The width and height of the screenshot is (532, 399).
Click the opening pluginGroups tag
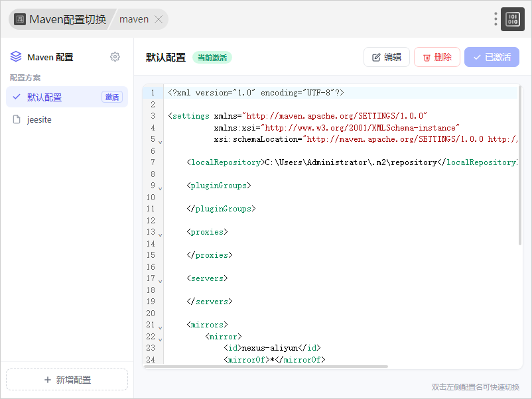tap(219, 186)
